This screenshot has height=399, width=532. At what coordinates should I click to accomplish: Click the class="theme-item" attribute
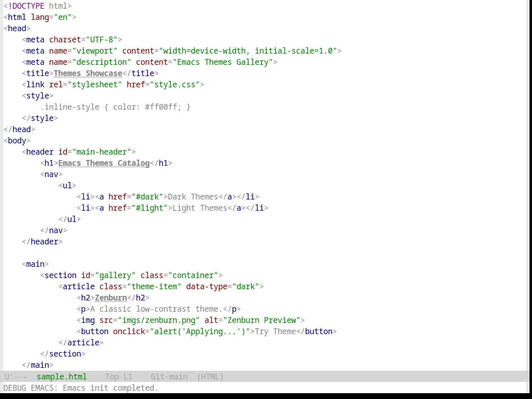tap(140, 287)
